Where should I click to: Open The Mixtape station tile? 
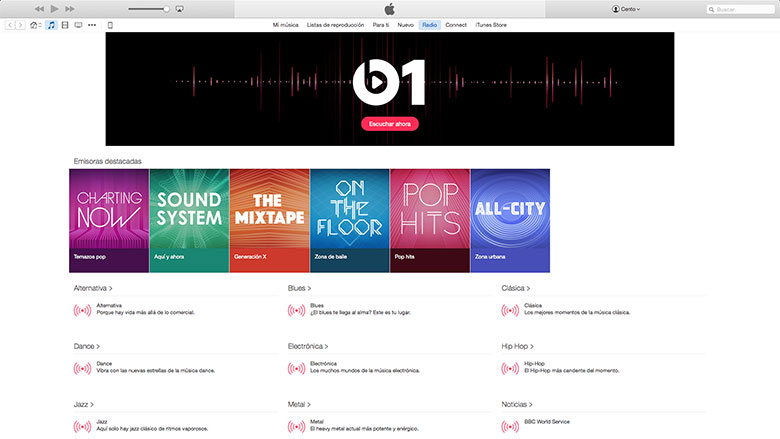tap(270, 221)
